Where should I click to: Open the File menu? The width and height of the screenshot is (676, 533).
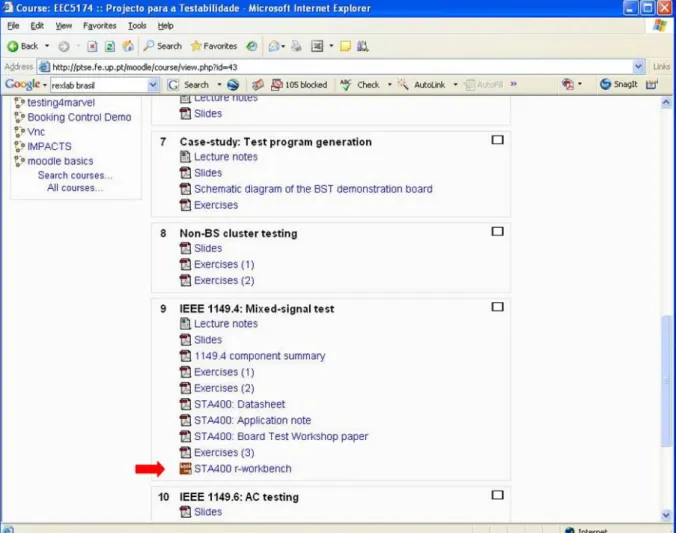(x=13, y=26)
